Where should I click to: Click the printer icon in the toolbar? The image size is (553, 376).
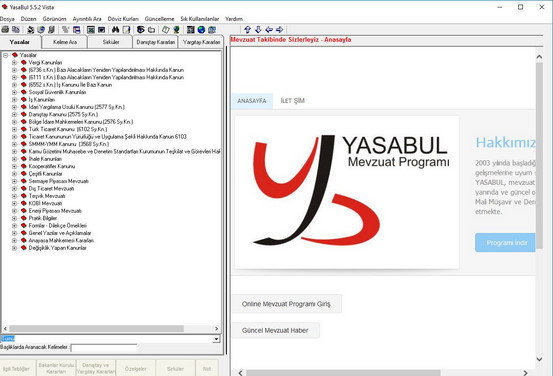(5, 30)
